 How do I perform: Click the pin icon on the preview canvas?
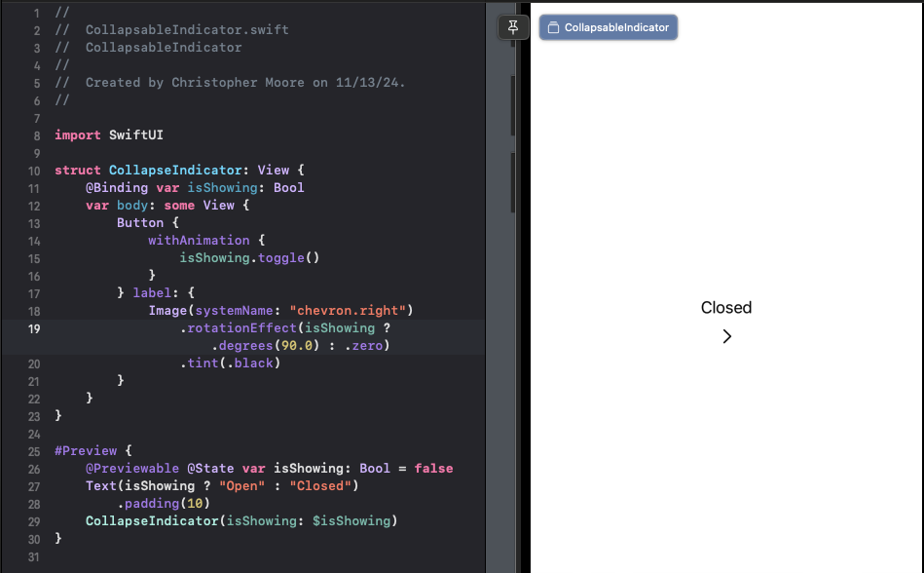pos(513,26)
